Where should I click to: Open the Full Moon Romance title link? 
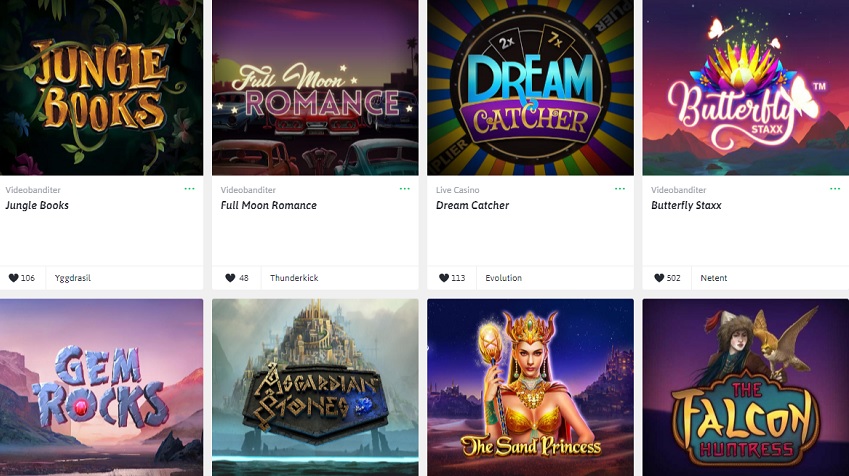269,205
